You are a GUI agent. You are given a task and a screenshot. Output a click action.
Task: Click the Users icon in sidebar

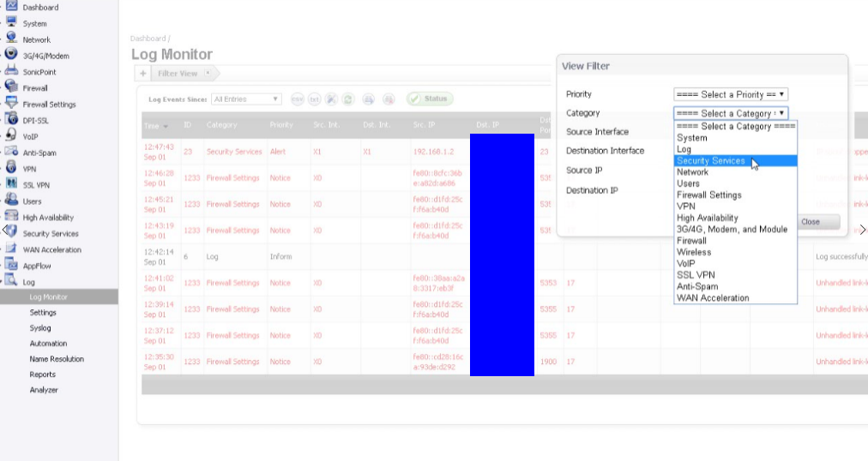[11, 199]
